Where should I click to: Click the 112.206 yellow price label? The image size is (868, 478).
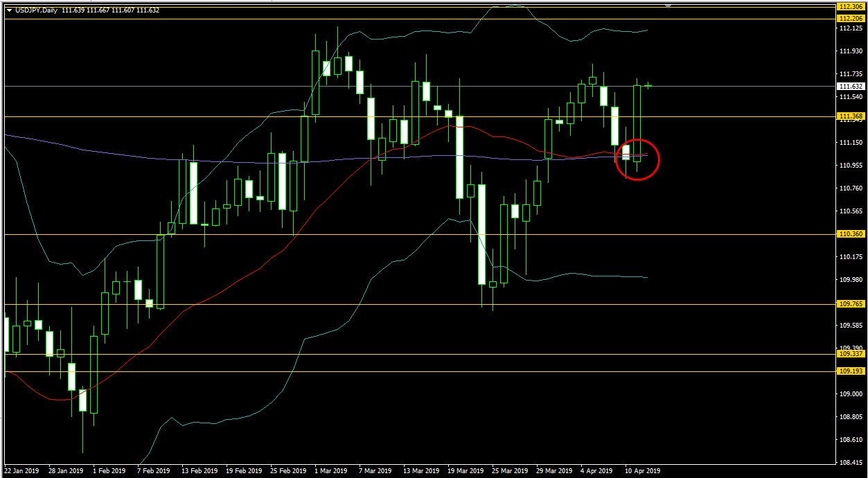(x=850, y=19)
